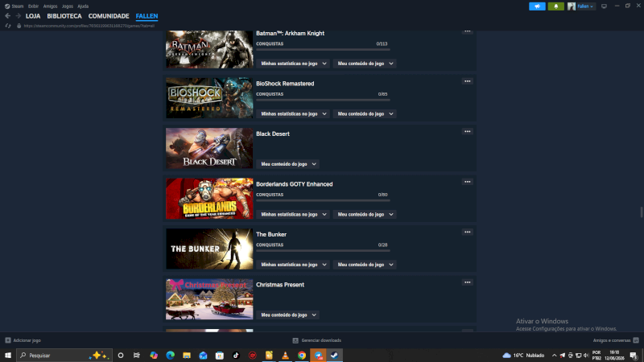
Task: Open the Ajuda menu
Action: (83, 6)
